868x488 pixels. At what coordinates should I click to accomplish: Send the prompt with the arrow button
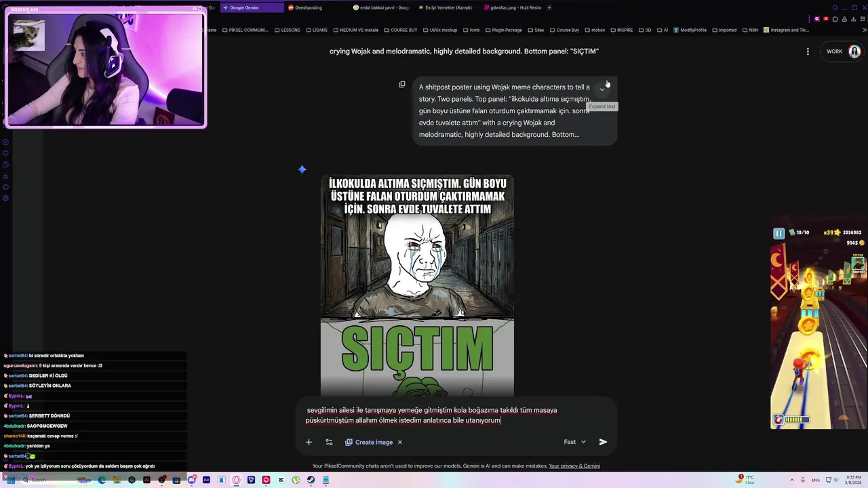tap(603, 442)
